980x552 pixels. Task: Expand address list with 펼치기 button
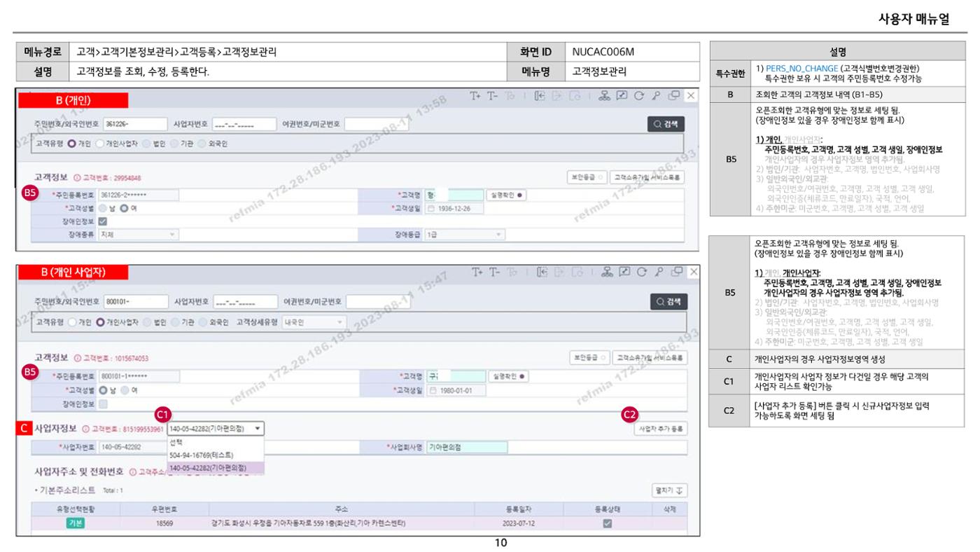[x=670, y=490]
